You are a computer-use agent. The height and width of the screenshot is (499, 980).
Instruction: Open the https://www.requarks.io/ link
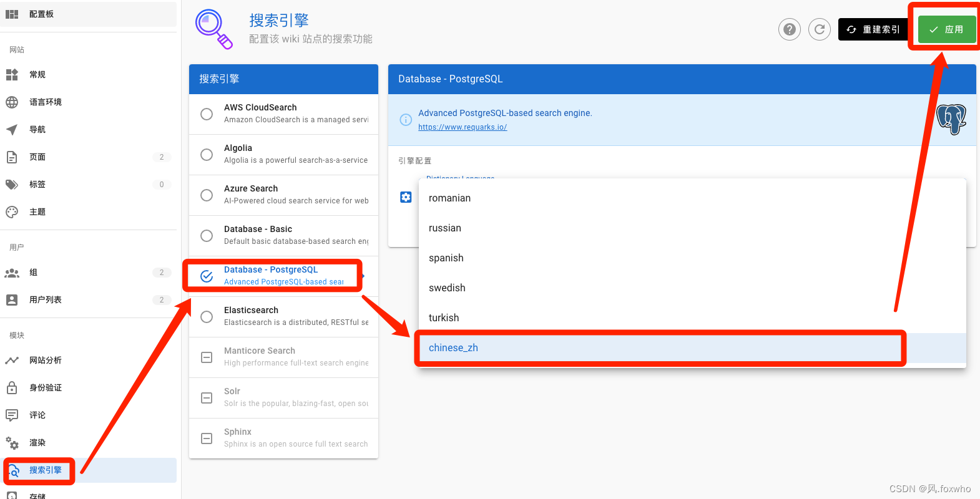click(463, 127)
